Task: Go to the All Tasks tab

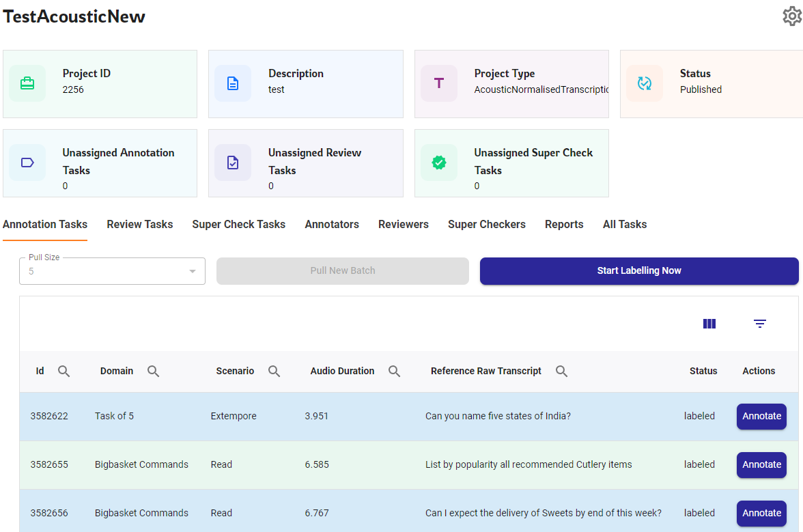Action: 625,224
